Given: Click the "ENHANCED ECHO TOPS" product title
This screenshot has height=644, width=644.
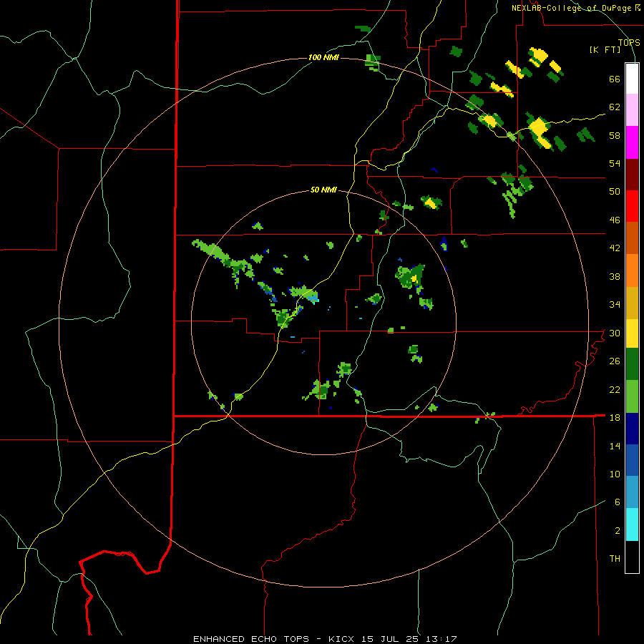Looking at the screenshot, I should 251,639.
